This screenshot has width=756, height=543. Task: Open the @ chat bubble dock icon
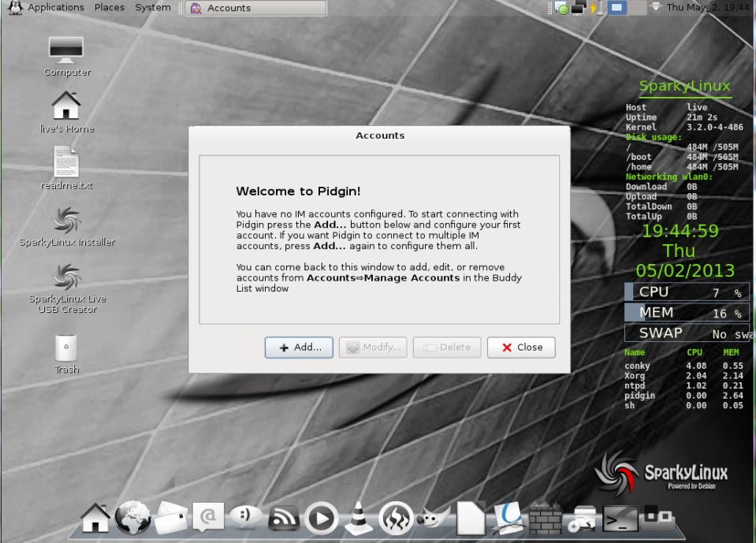208,517
